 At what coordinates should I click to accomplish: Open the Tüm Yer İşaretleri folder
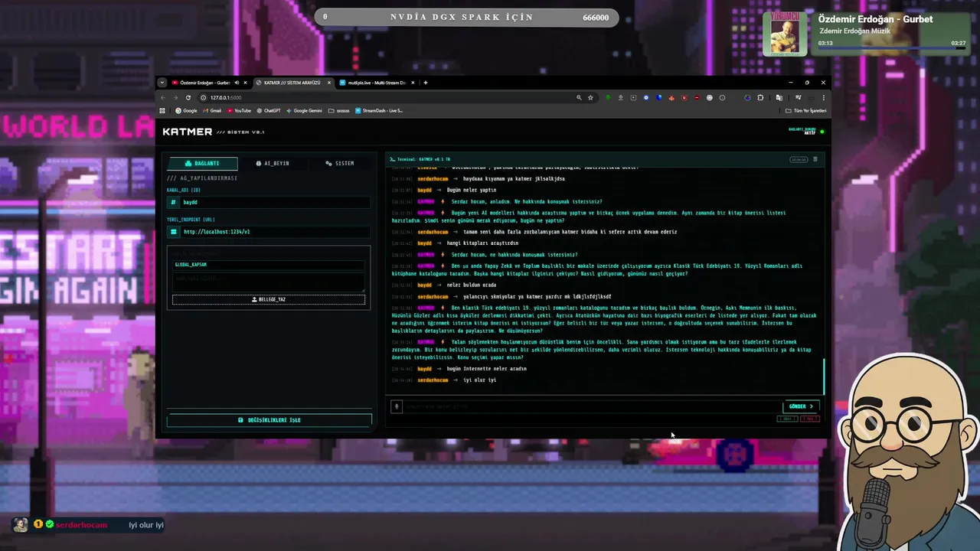805,110
